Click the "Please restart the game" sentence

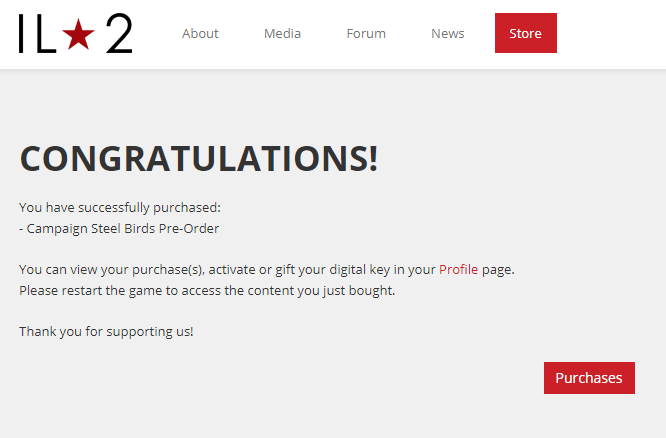(207, 290)
